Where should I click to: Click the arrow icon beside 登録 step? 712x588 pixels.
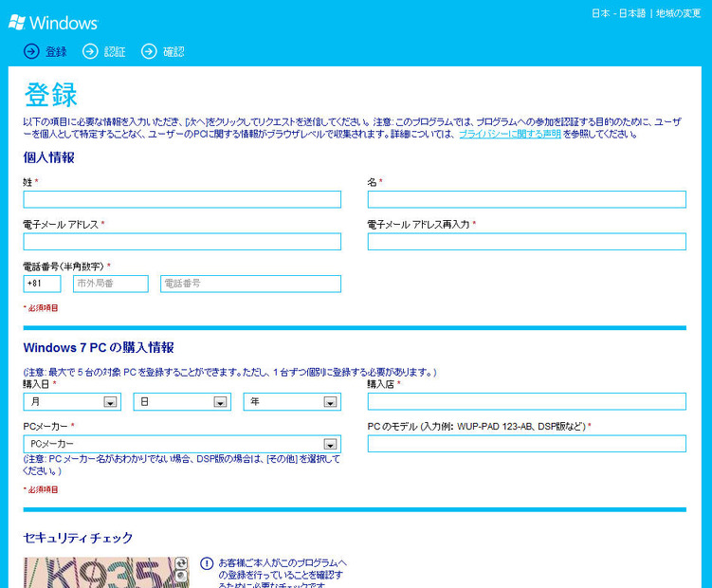click(31, 51)
